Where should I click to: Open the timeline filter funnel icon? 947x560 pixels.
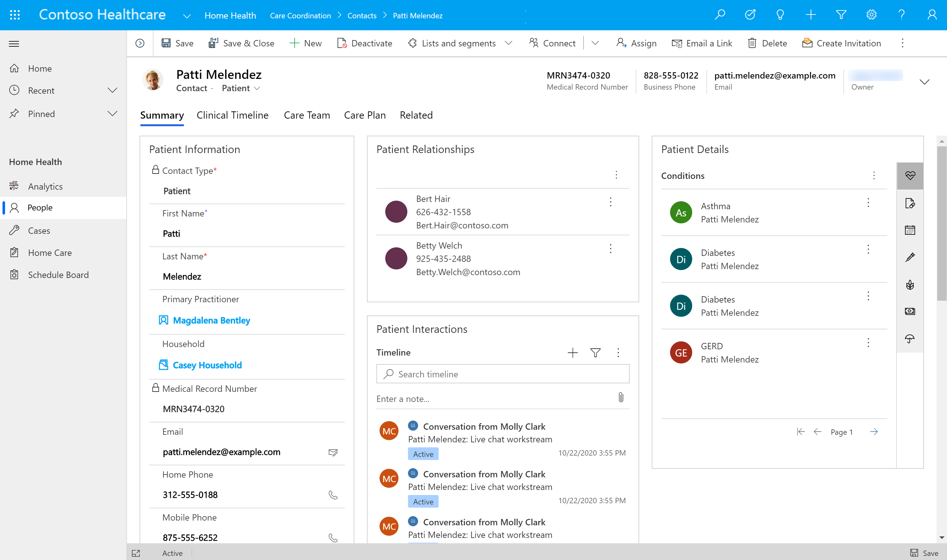point(596,352)
